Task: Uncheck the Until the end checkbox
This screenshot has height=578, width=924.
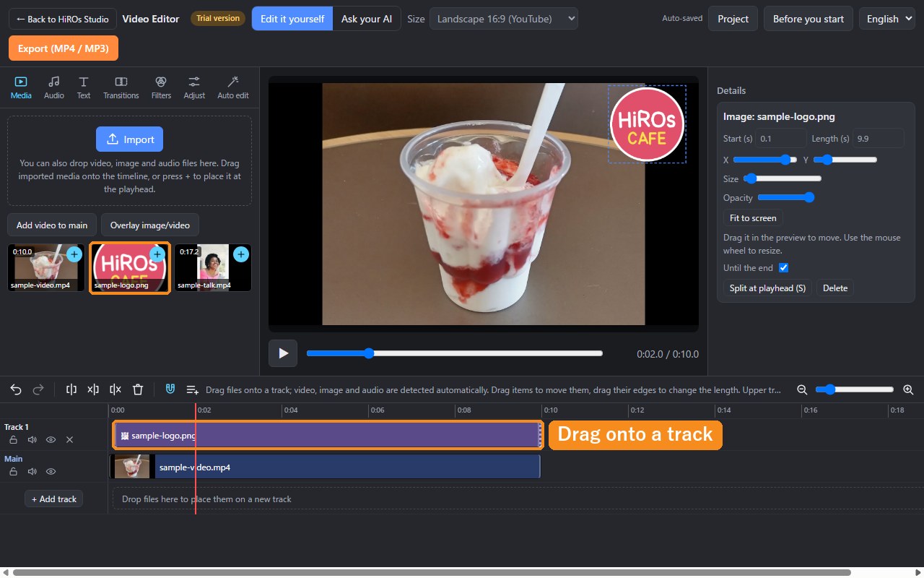Action: 783,268
